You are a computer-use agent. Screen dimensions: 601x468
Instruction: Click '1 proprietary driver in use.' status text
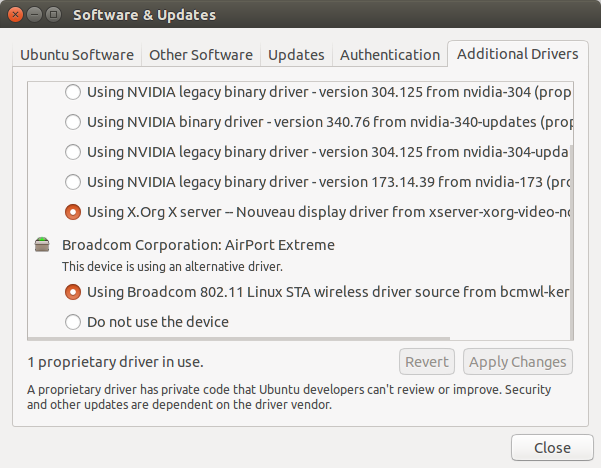click(x=115, y=362)
